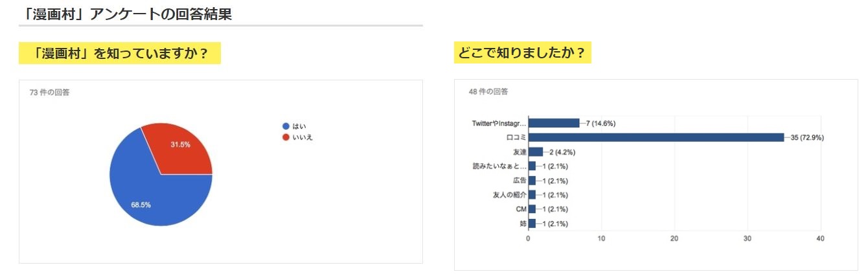The height and width of the screenshot is (274, 868).
Task: Click the いいえ legend label
Action: pyautogui.click(x=303, y=137)
